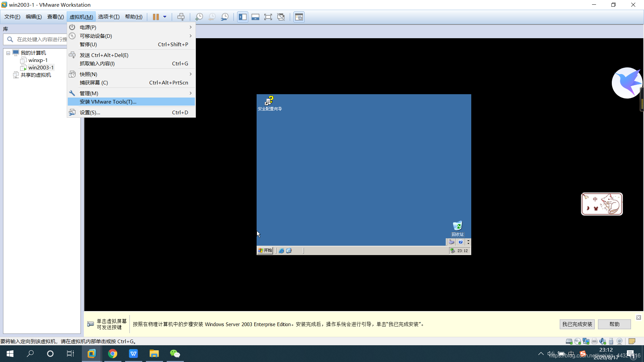Open 设置(S)... from the menu
644x362 pixels.
(131, 112)
